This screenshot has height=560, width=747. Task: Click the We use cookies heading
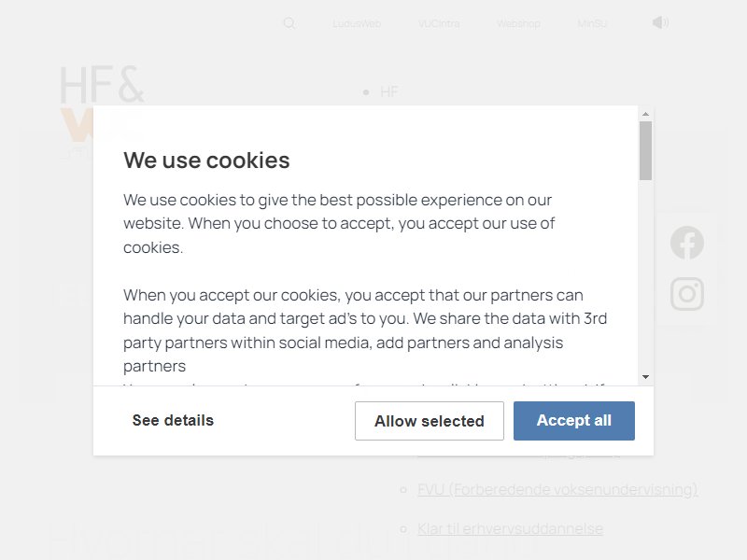click(206, 161)
